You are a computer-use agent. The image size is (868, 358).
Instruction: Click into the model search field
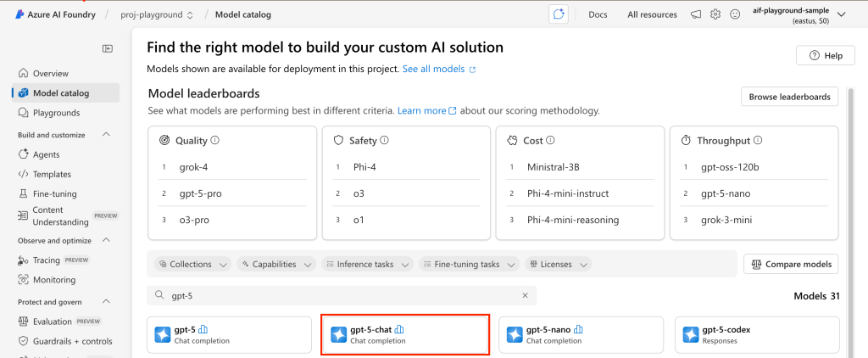pos(342,295)
